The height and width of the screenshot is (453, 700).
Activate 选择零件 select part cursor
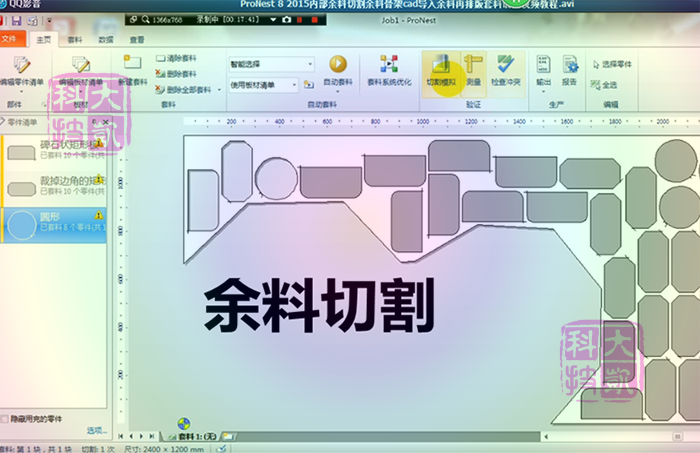point(612,64)
